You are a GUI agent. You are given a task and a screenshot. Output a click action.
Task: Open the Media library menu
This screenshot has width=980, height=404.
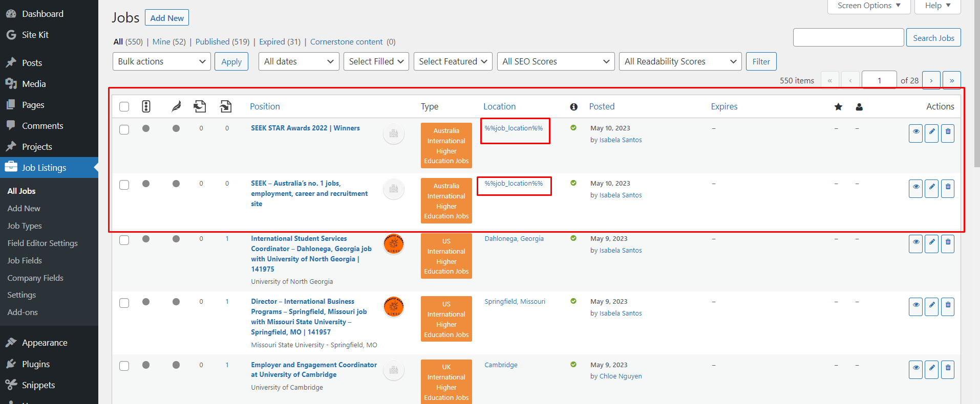pos(34,84)
